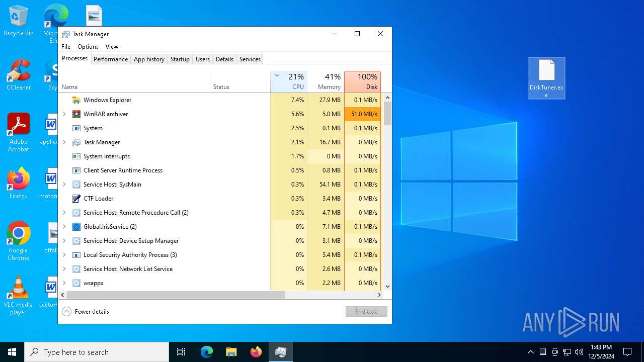644x362 pixels.
Task: Switch to the Performance tab
Action: point(111,59)
